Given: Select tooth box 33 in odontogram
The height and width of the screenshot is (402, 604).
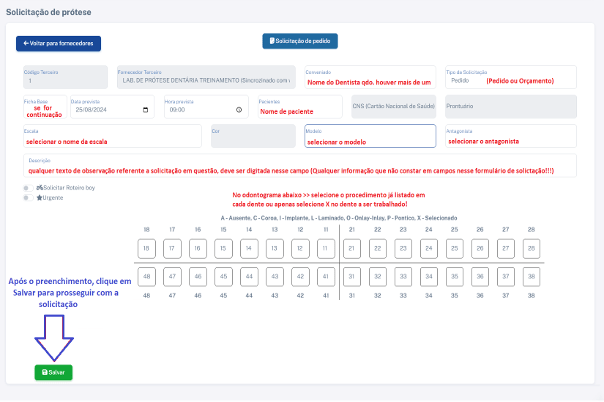Looking at the screenshot, I should pos(403,277).
